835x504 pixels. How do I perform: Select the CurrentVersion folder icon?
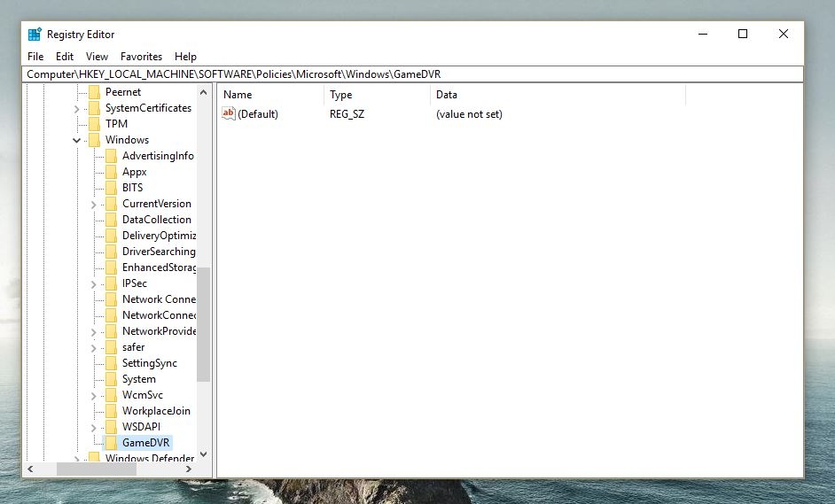(112, 204)
